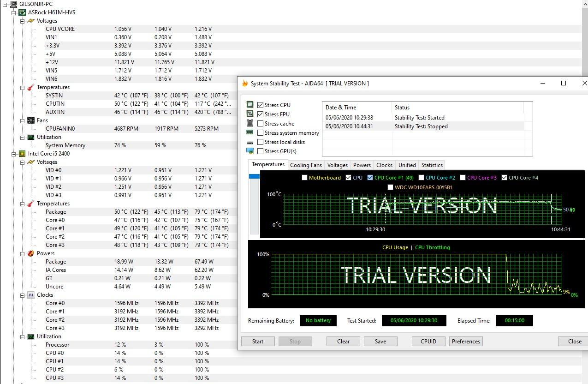The image size is (588, 384).
Task: Click the Stress FPU percent icon
Action: [250, 114]
